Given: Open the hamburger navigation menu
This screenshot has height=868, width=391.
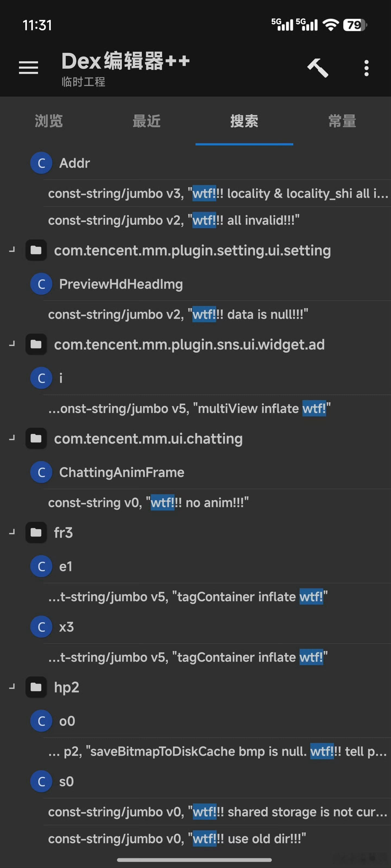Looking at the screenshot, I should coord(28,68).
